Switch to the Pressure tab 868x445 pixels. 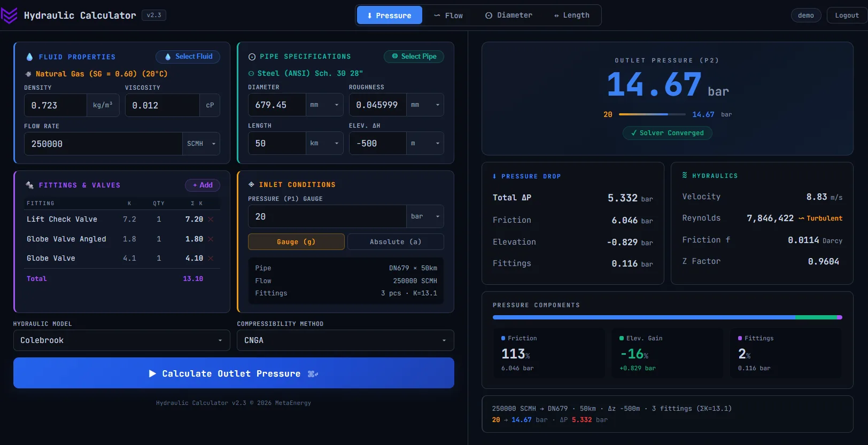[x=390, y=15]
